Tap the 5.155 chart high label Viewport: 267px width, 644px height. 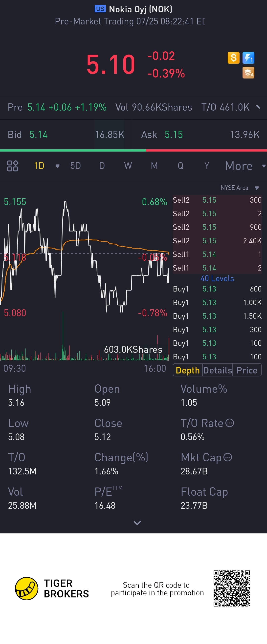(15, 202)
